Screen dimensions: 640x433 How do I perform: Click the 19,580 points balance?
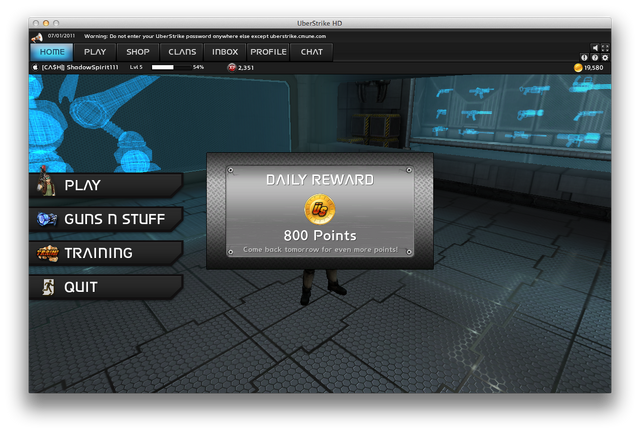point(593,68)
